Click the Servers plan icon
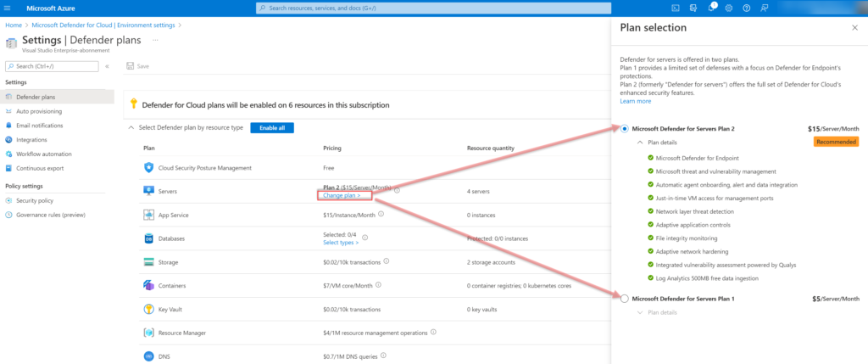Image resolution: width=868 pixels, height=364 pixels. tap(148, 191)
